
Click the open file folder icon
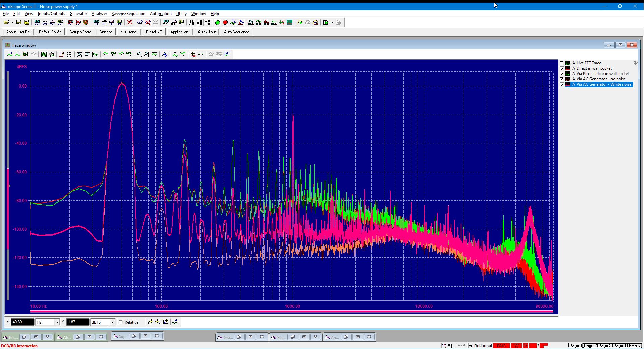tap(6, 22)
